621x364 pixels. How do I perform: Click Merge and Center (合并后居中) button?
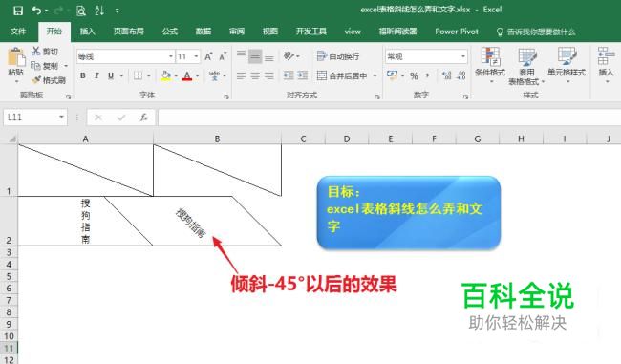(343, 75)
